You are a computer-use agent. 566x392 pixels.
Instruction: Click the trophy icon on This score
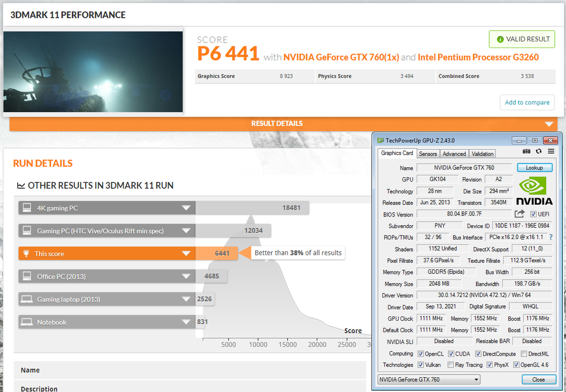27,254
